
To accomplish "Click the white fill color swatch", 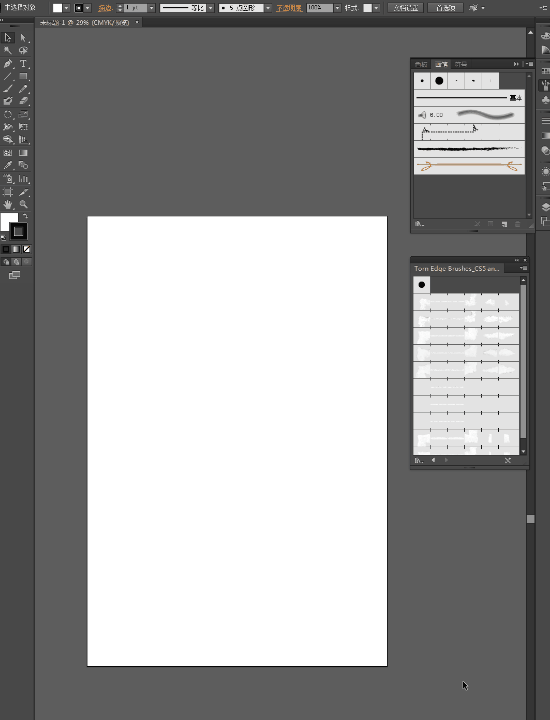I will 9,222.
